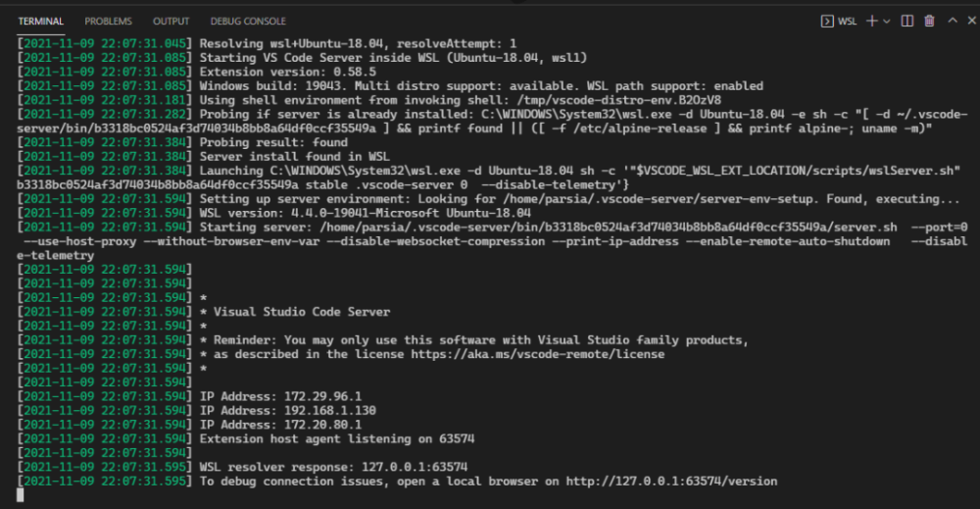
Task: Create a new terminal with plus icon
Action: pyautogui.click(x=871, y=21)
